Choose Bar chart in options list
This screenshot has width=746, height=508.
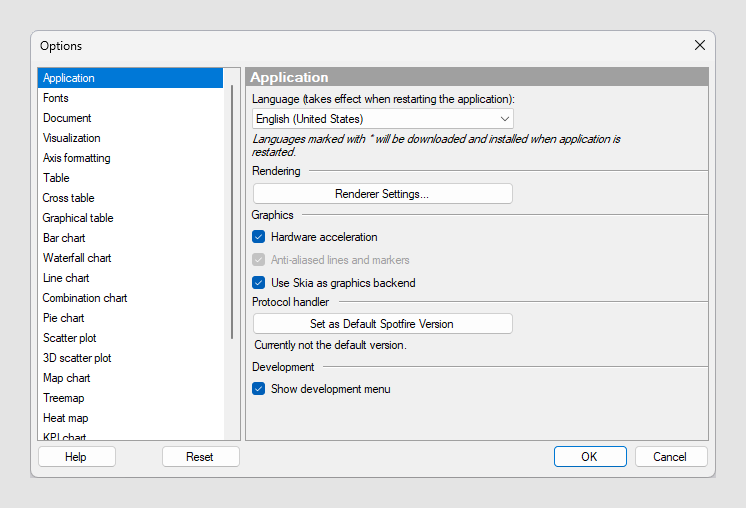(x=64, y=238)
